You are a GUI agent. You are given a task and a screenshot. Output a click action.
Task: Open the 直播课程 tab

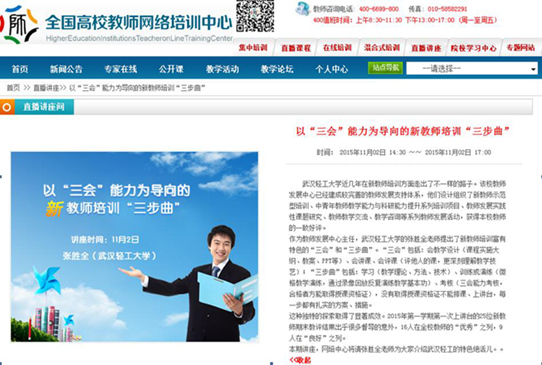pos(296,48)
